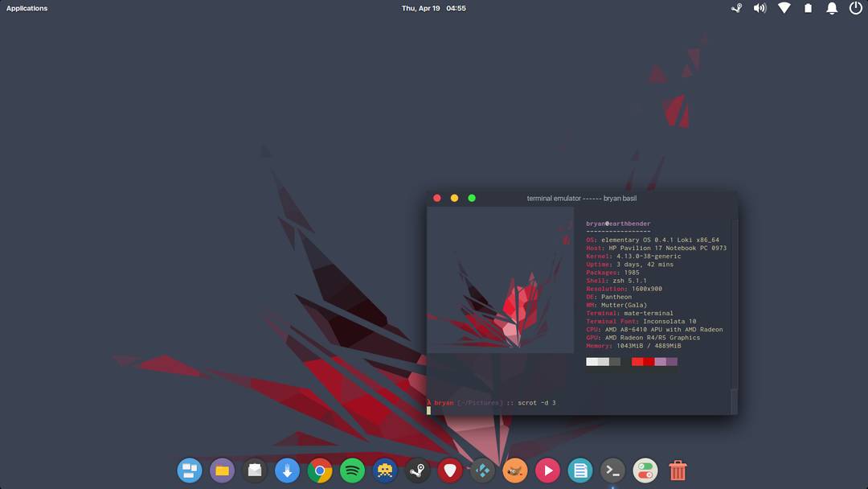Open the Mail application from the dock
Image resolution: width=868 pixels, height=489 pixels.
tap(255, 471)
